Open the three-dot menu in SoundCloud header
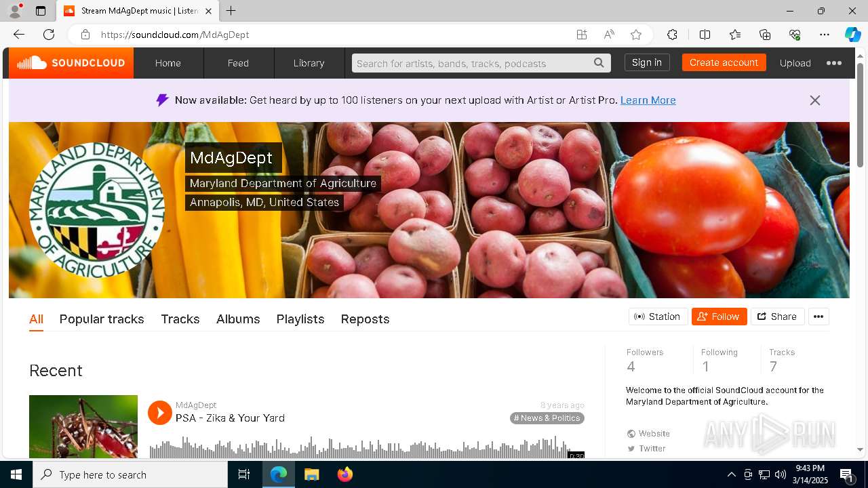868x488 pixels. coord(834,63)
